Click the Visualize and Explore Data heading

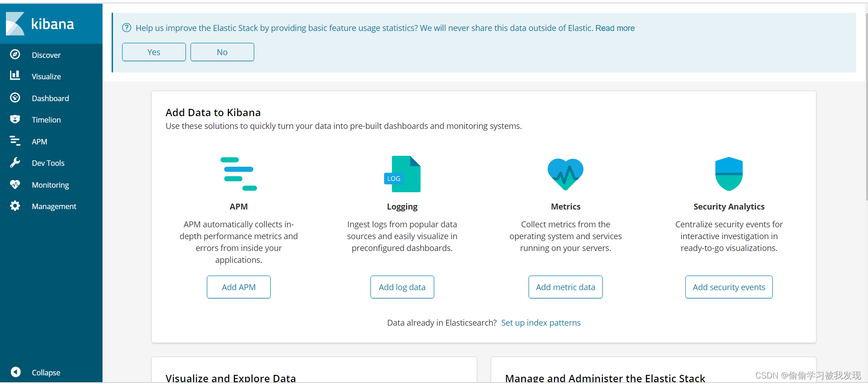231,378
